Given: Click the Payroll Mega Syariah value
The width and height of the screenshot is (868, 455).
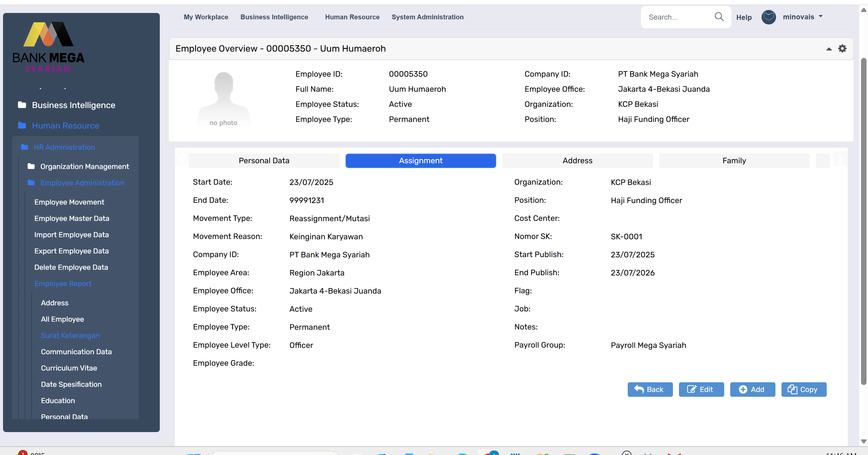Looking at the screenshot, I should coord(648,345).
